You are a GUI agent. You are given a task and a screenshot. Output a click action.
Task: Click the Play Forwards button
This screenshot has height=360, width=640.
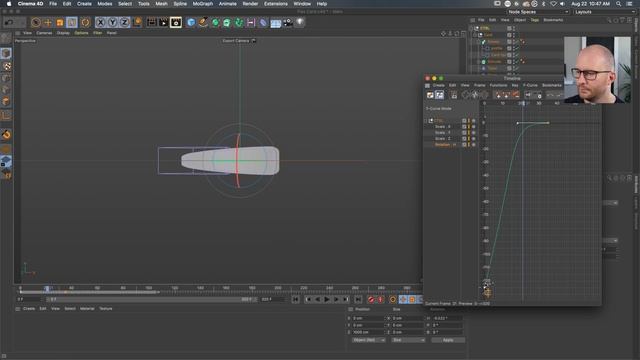[327, 300]
